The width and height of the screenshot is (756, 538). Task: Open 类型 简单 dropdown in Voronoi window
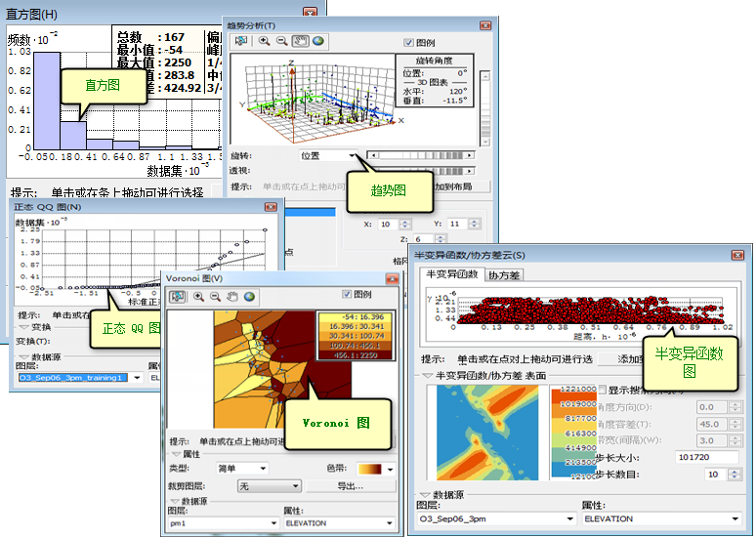tap(242, 468)
